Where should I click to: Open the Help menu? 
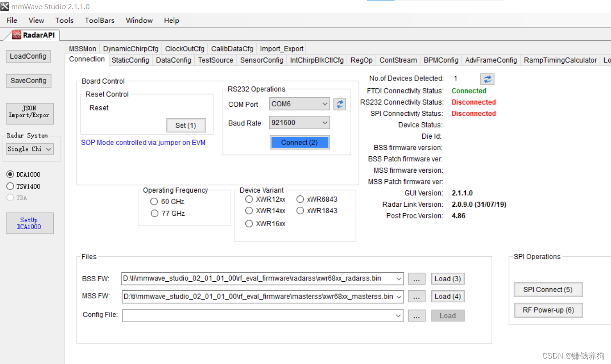172,20
